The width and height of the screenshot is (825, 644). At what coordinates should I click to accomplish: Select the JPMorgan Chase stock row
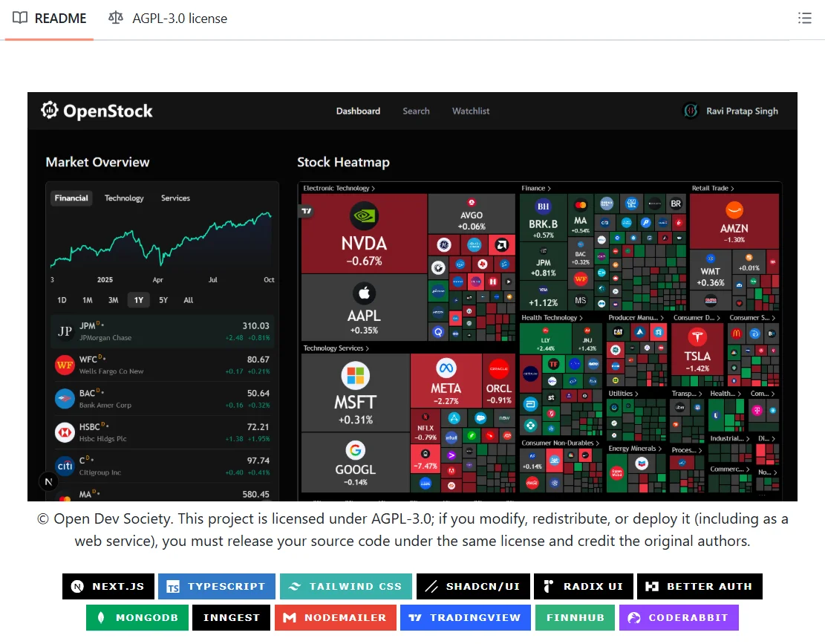pyautogui.click(x=162, y=331)
